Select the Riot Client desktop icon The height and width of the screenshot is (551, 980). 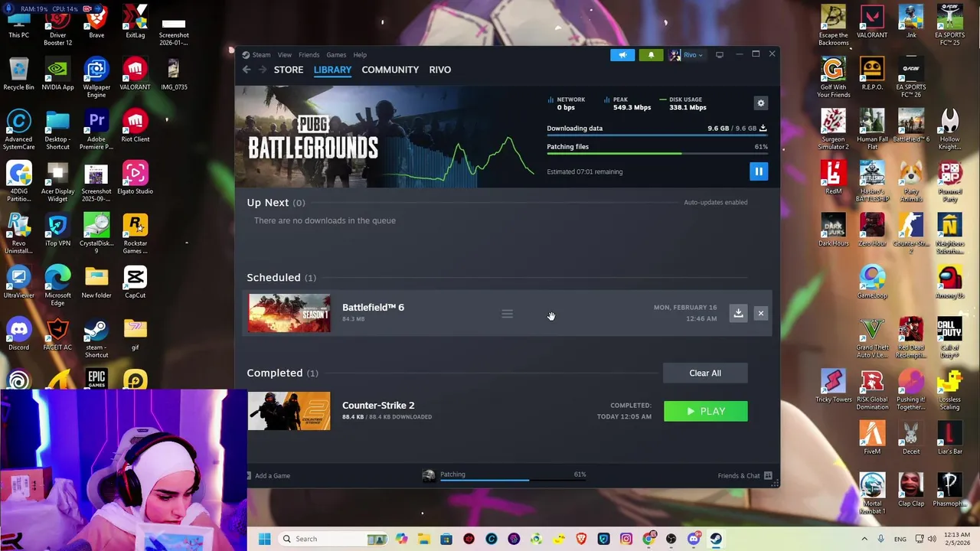click(x=136, y=127)
